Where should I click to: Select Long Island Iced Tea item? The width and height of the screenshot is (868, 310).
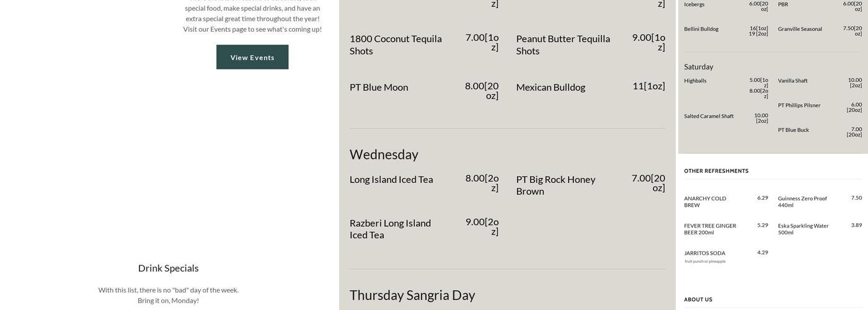[391, 179]
